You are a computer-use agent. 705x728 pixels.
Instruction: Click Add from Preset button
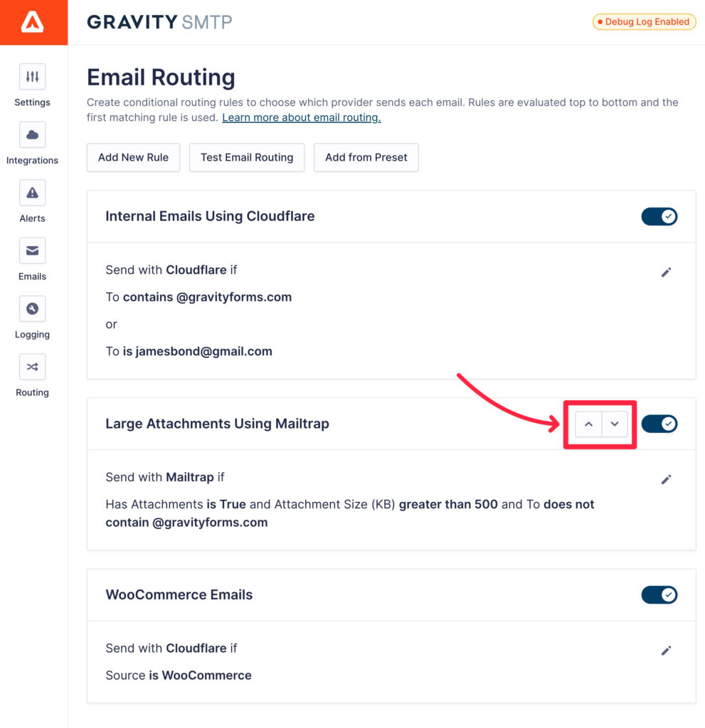366,157
